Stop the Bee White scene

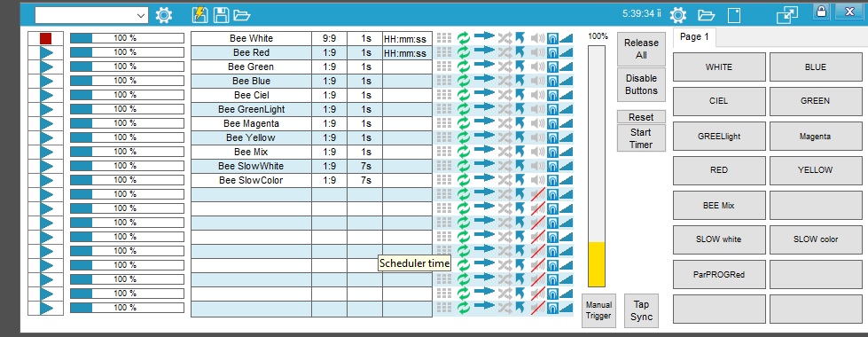[46, 38]
